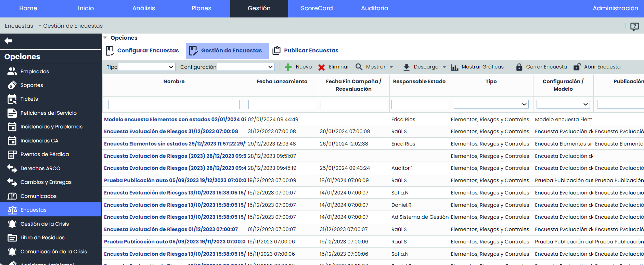Open the Mostrar dropdown options
Image resolution: width=644 pixels, height=265 pixels.
(391, 67)
